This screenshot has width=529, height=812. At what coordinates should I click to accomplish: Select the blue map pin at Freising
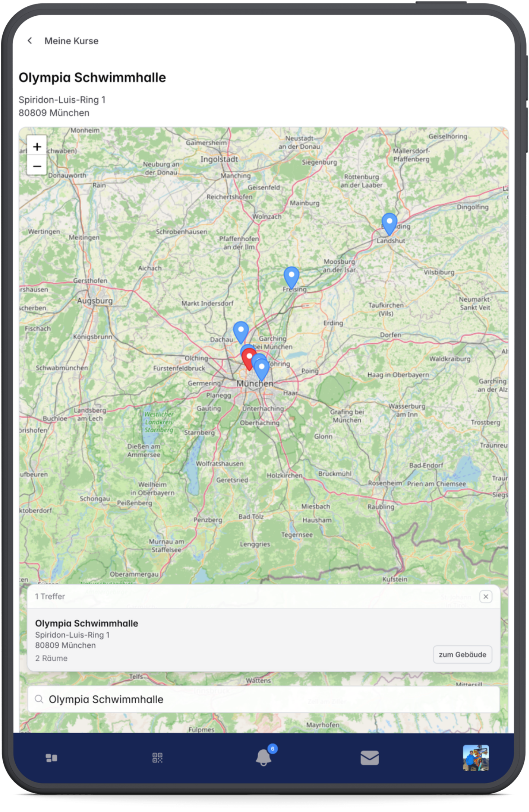click(291, 277)
